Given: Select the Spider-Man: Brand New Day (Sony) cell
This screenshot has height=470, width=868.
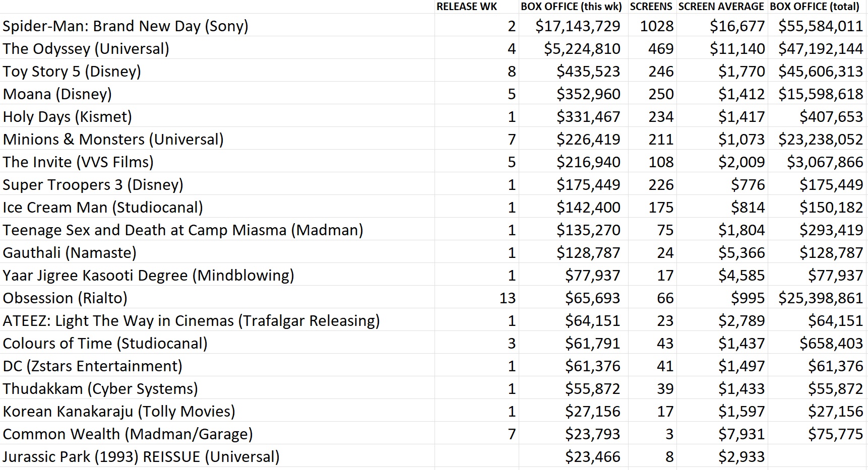Looking at the screenshot, I should [126, 26].
